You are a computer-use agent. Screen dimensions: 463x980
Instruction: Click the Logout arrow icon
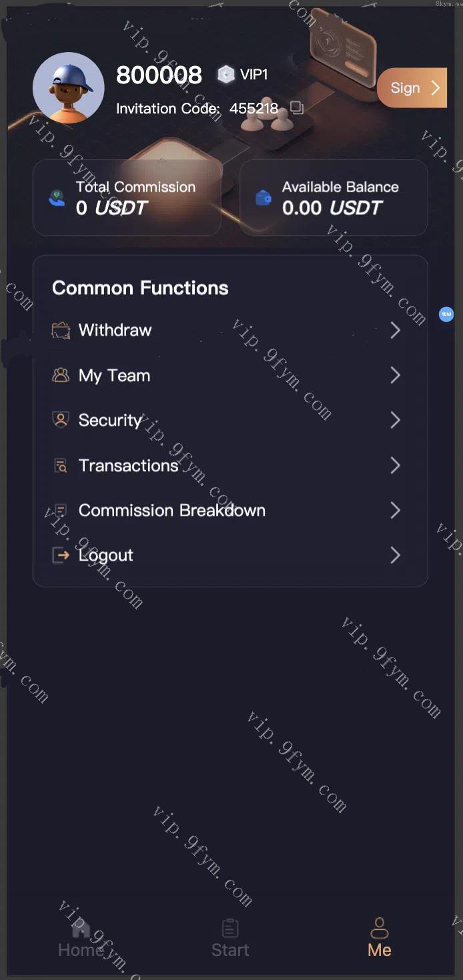61,555
